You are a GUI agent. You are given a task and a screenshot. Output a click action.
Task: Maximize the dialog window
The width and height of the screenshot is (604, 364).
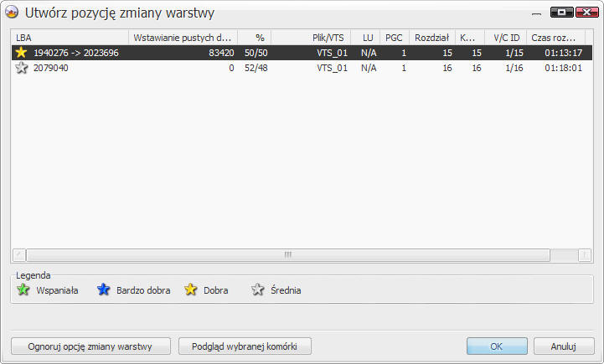coord(561,13)
